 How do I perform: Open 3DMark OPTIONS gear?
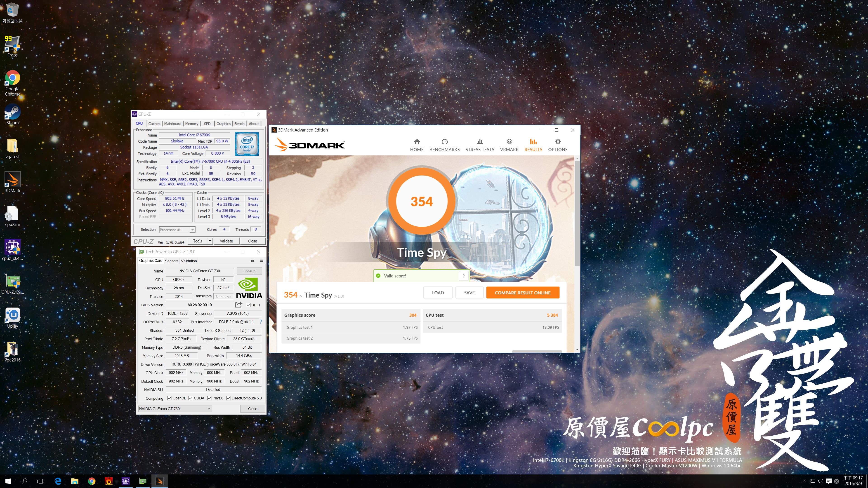tap(558, 145)
